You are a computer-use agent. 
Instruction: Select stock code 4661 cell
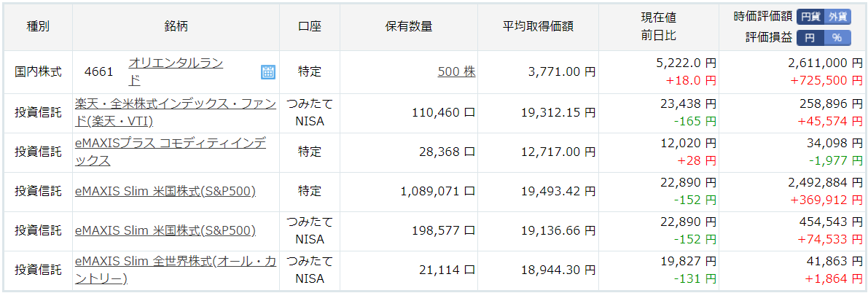click(x=99, y=71)
